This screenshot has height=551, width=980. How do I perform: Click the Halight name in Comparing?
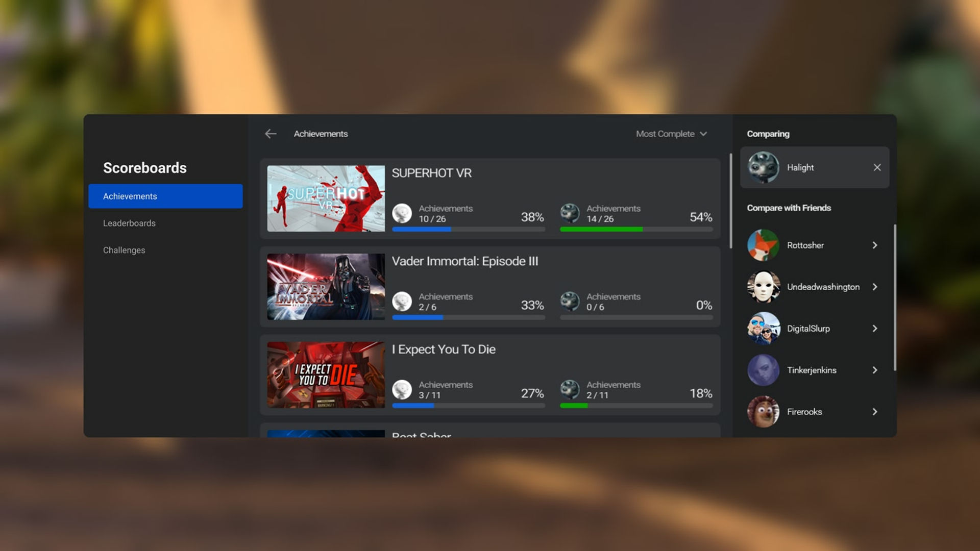tap(800, 167)
